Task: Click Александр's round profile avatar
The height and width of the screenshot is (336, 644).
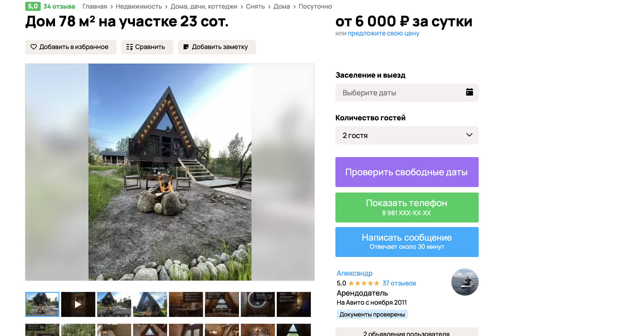Action: 465,282
